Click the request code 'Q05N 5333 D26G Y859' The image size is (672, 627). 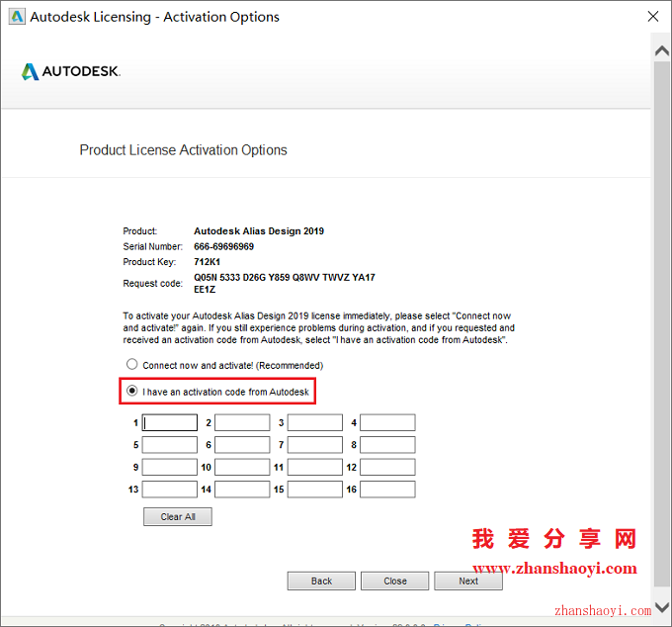coord(242,278)
